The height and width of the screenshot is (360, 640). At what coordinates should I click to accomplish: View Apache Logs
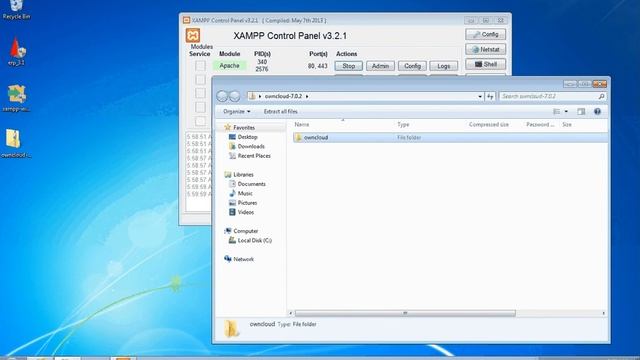pos(444,66)
